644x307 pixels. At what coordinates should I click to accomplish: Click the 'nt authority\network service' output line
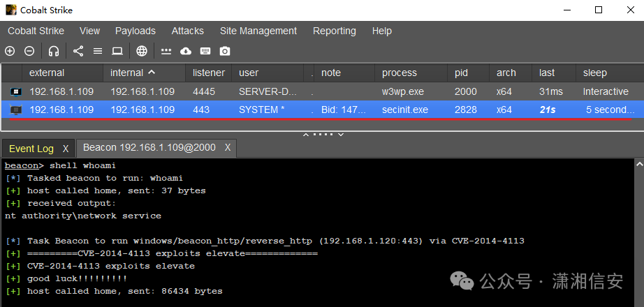pos(83,216)
